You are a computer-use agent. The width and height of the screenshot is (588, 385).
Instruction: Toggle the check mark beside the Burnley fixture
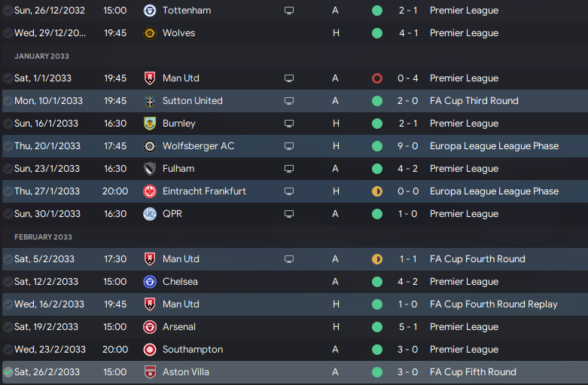tap(8, 124)
